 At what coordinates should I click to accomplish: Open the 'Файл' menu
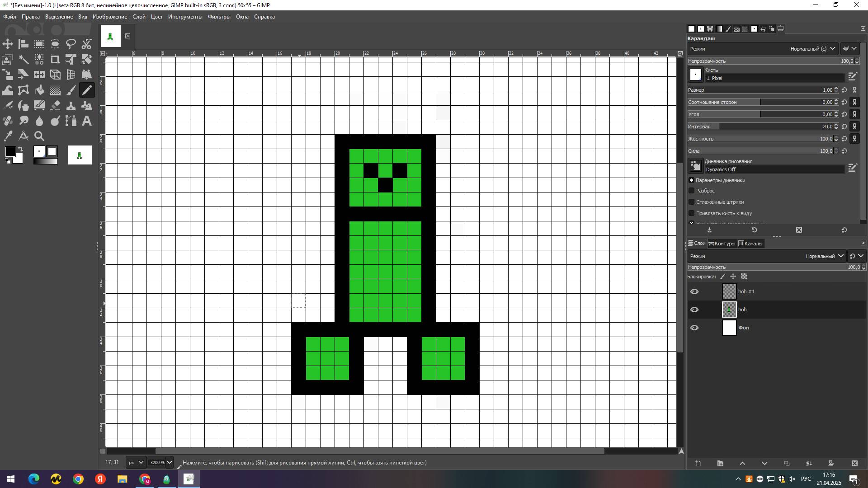click(9, 17)
